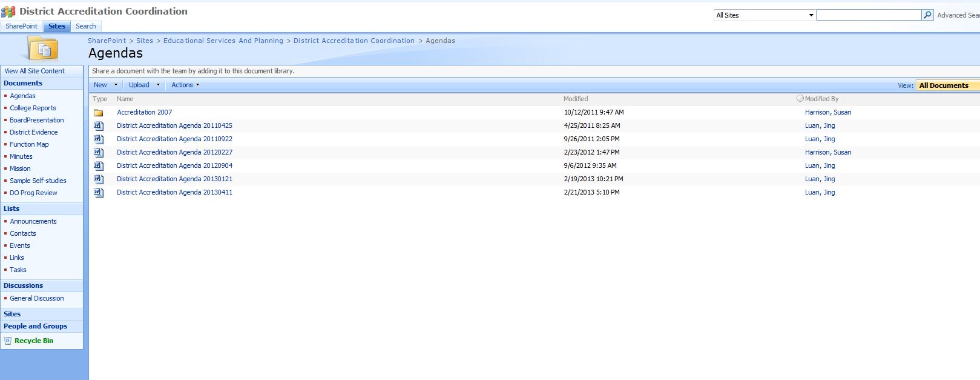Open the Actions menu
The height and width of the screenshot is (380, 980).
185,85
